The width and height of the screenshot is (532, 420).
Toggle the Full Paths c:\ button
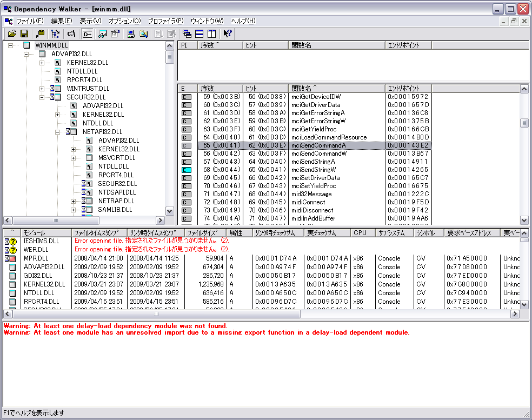[71, 34]
